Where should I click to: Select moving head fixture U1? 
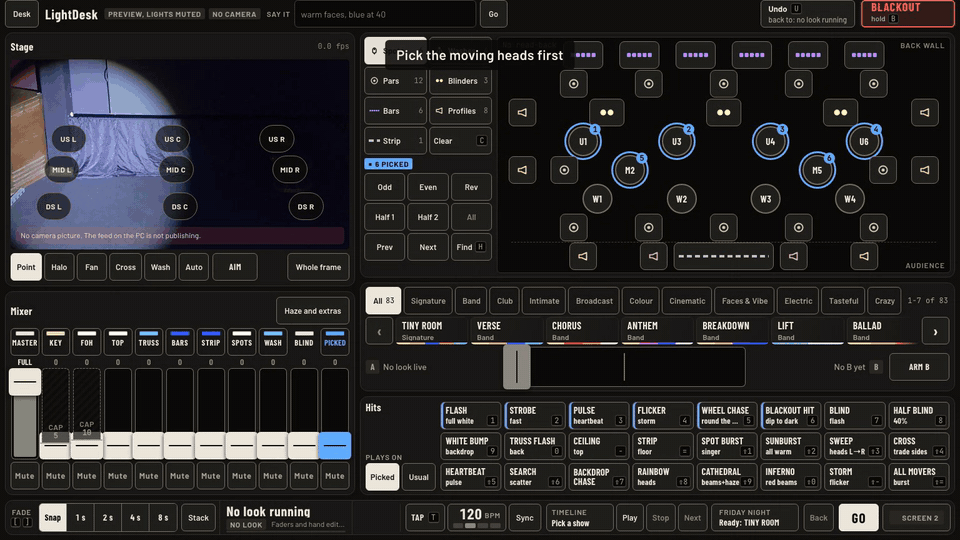[582, 141]
